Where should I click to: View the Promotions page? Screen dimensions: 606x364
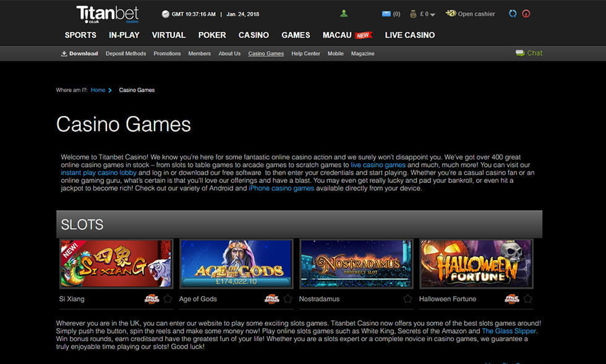167,54
